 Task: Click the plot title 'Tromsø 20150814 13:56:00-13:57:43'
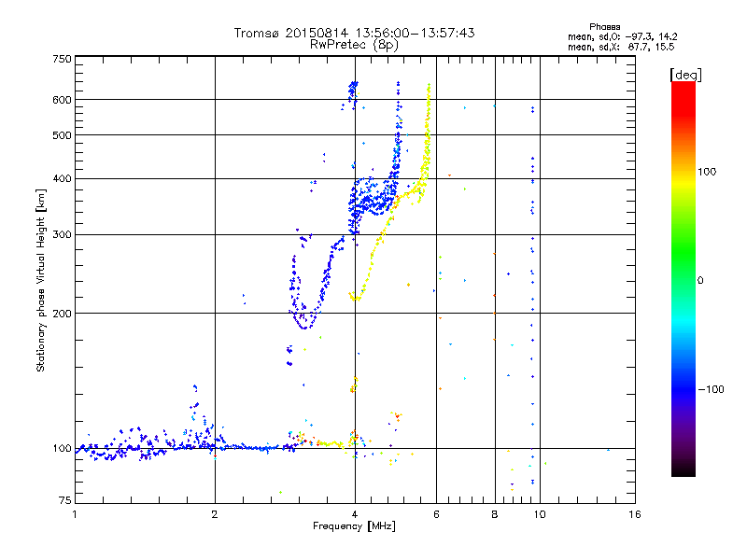click(x=354, y=33)
